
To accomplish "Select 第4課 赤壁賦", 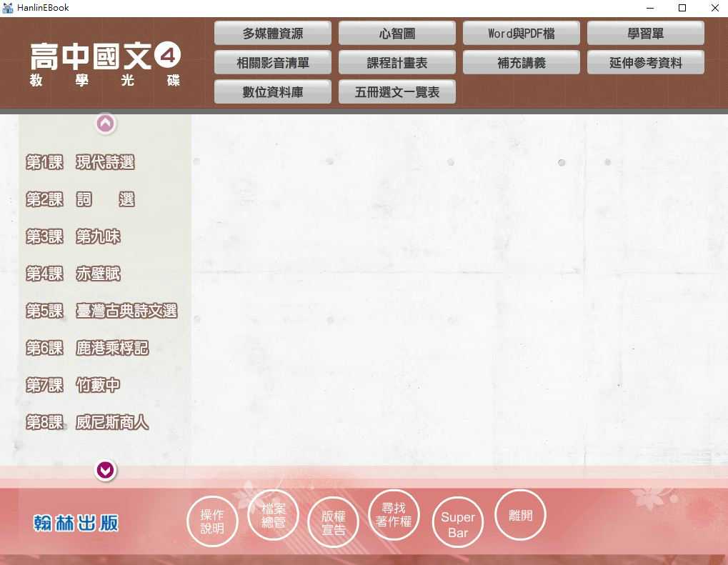I will [x=73, y=274].
